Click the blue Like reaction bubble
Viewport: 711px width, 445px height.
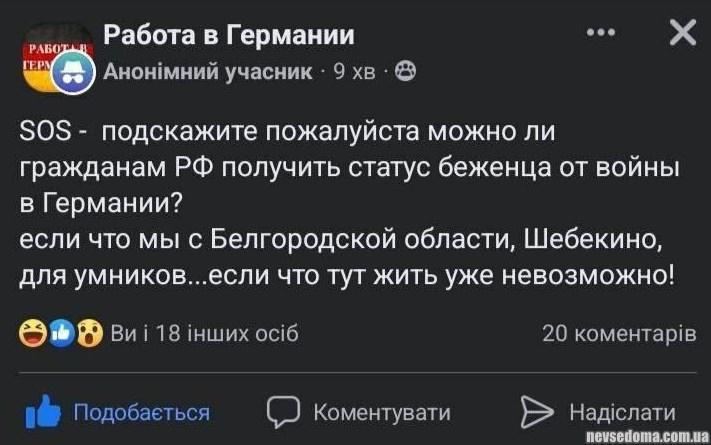point(61,333)
